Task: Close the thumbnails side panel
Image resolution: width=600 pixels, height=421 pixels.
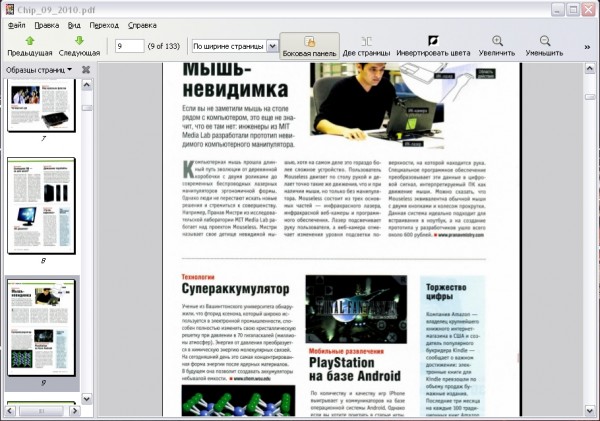Action: pos(86,70)
